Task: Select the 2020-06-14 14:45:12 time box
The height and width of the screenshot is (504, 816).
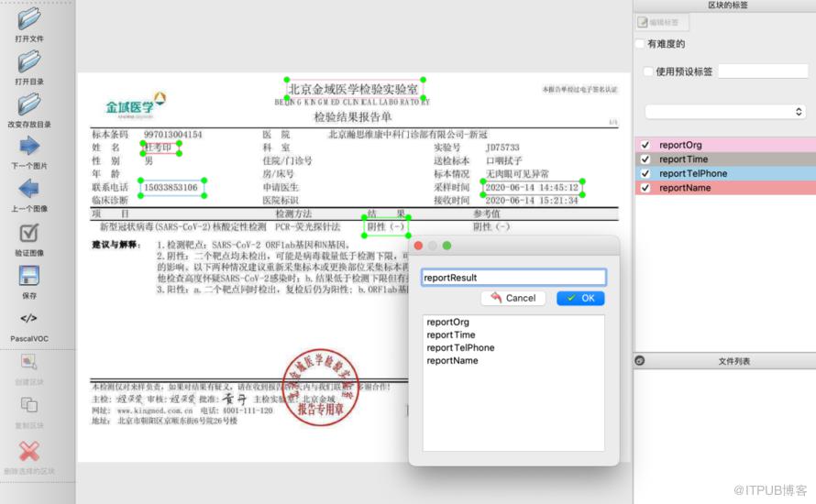Action: click(x=532, y=188)
